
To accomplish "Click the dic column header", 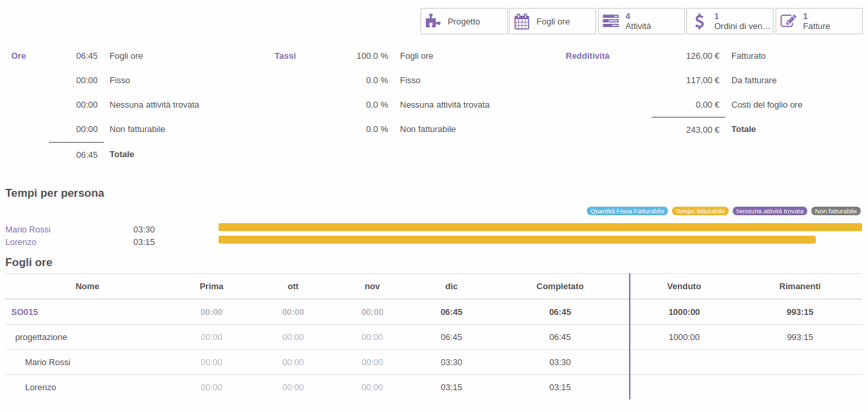I will coord(451,287).
